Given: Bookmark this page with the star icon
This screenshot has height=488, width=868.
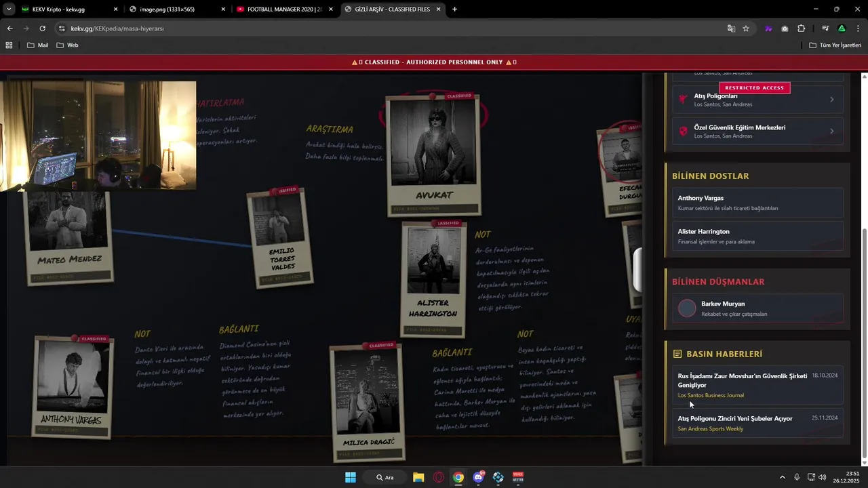Looking at the screenshot, I should click(746, 28).
